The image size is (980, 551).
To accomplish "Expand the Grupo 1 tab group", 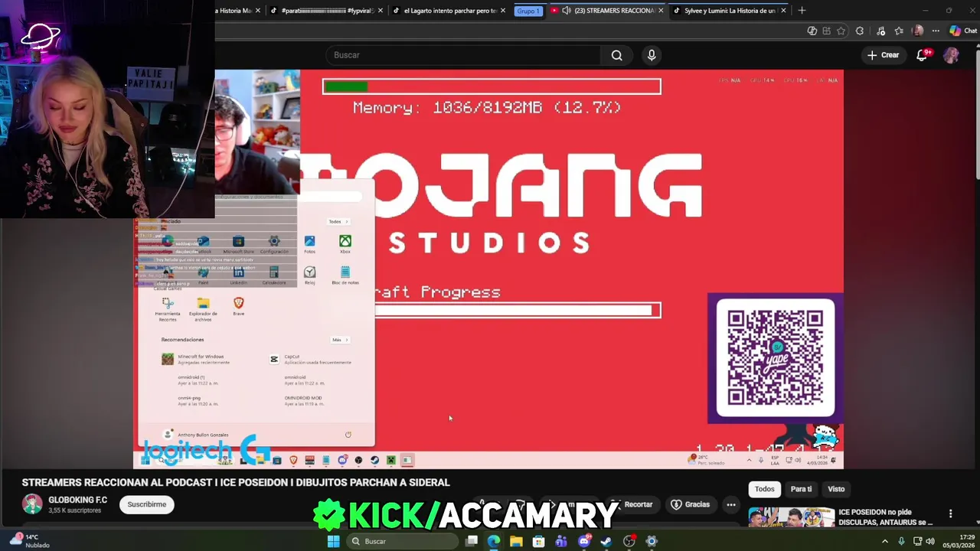I will point(528,11).
